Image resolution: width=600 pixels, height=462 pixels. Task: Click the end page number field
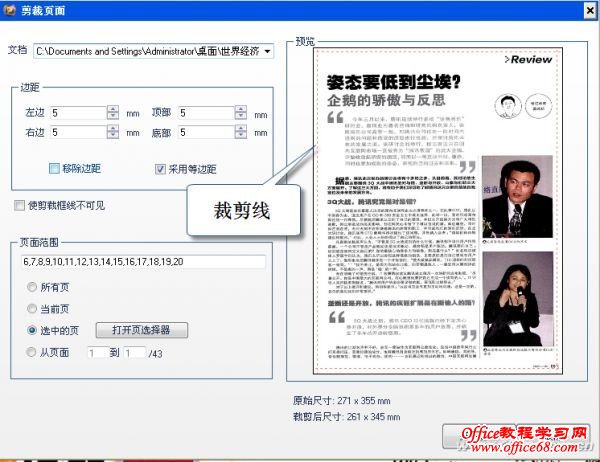[134, 353]
